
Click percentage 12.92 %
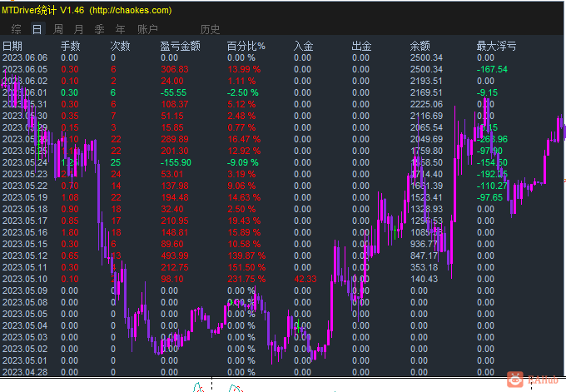click(x=244, y=151)
